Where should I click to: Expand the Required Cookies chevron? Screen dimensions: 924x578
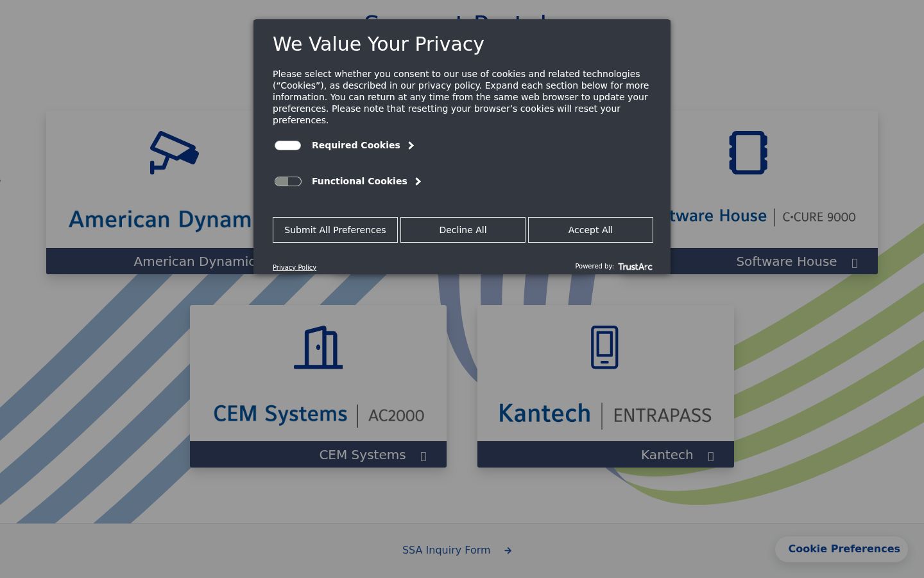[411, 146]
